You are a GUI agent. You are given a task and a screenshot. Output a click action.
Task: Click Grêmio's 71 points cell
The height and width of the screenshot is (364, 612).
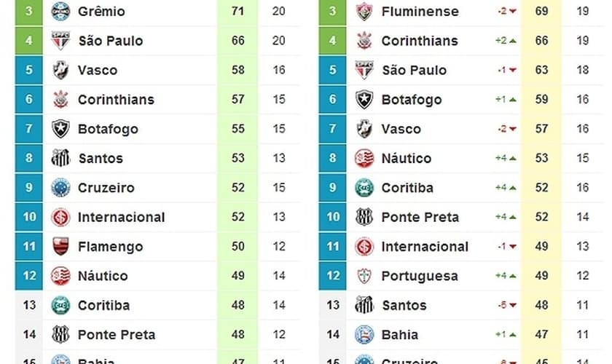click(x=238, y=12)
